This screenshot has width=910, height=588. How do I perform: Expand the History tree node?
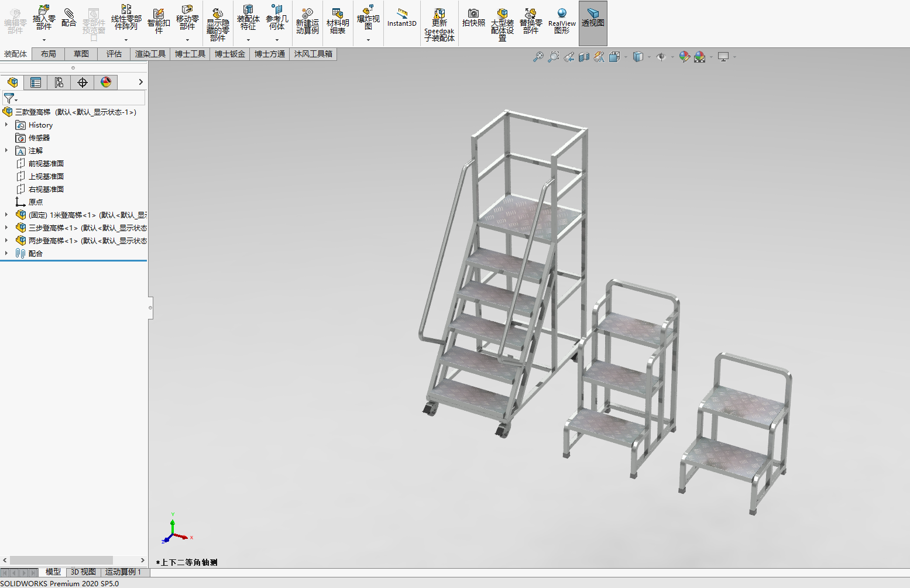point(6,125)
